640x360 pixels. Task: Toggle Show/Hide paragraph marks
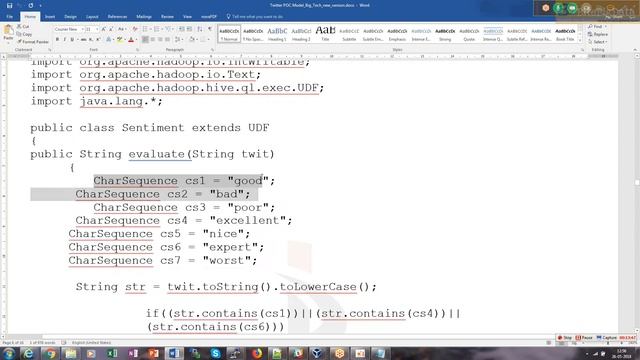coord(210,29)
